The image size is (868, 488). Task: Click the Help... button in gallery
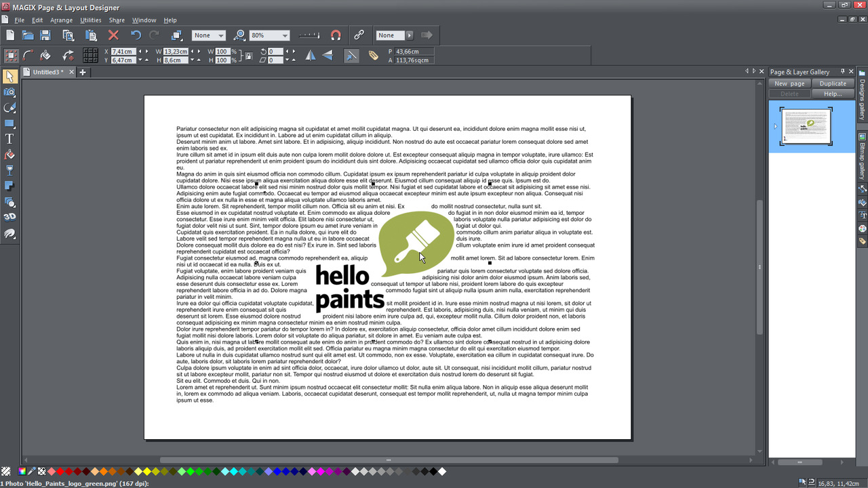tap(833, 94)
